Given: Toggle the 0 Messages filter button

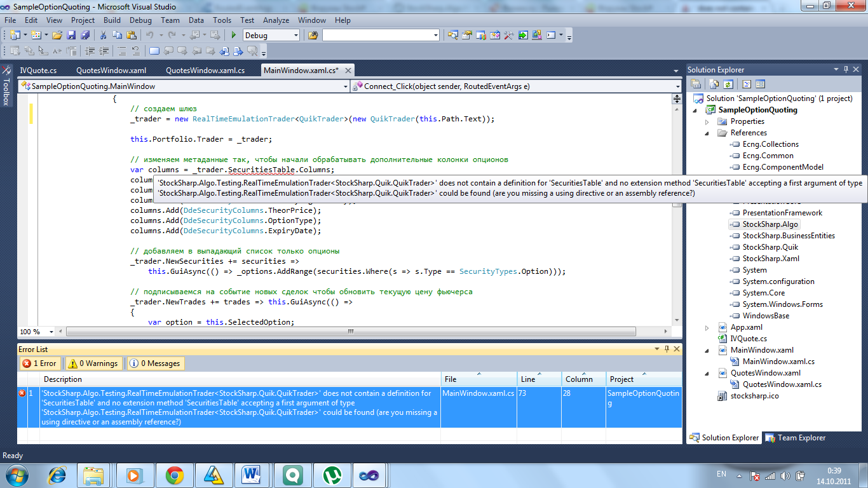Looking at the screenshot, I should pyautogui.click(x=156, y=363).
